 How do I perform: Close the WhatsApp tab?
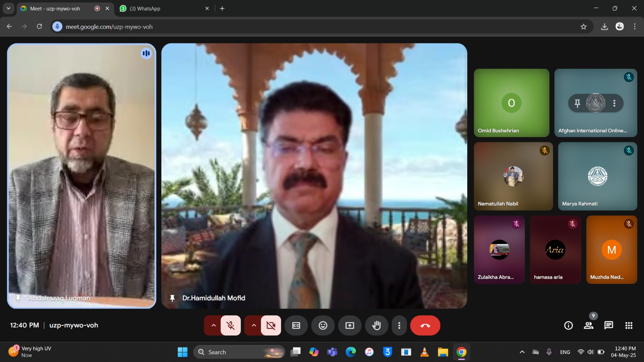point(207,8)
